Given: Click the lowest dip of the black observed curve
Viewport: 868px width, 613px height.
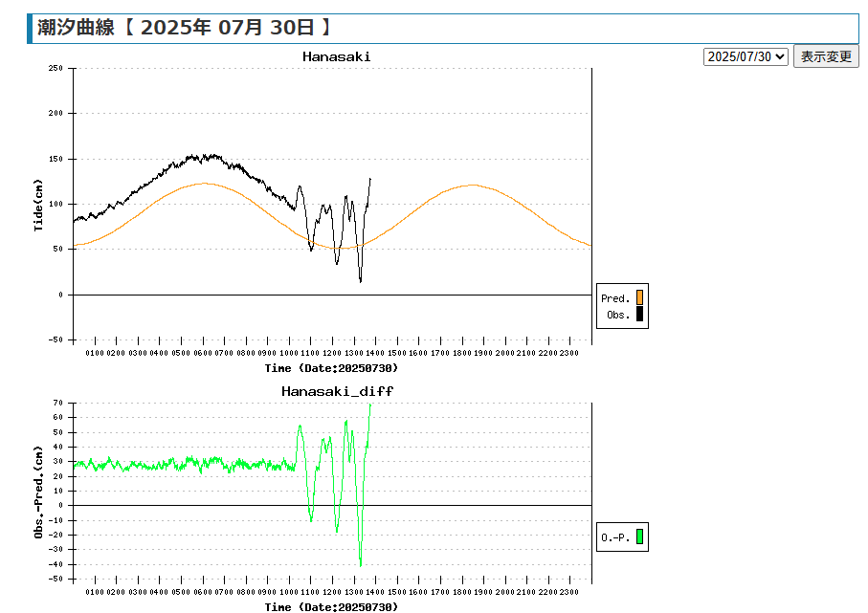Looking at the screenshot, I should pyautogui.click(x=361, y=280).
